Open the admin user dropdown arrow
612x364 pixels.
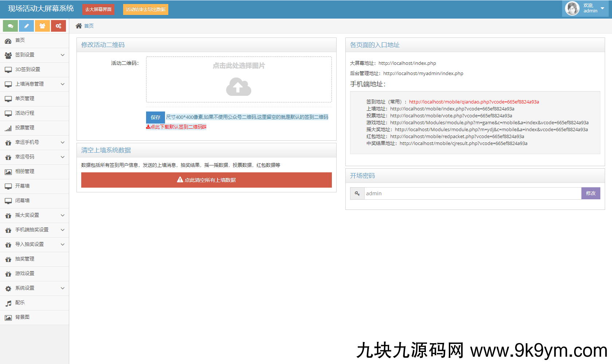[x=603, y=8]
